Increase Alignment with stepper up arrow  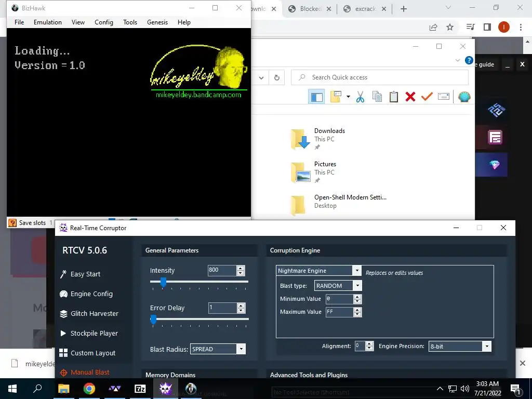369,344
